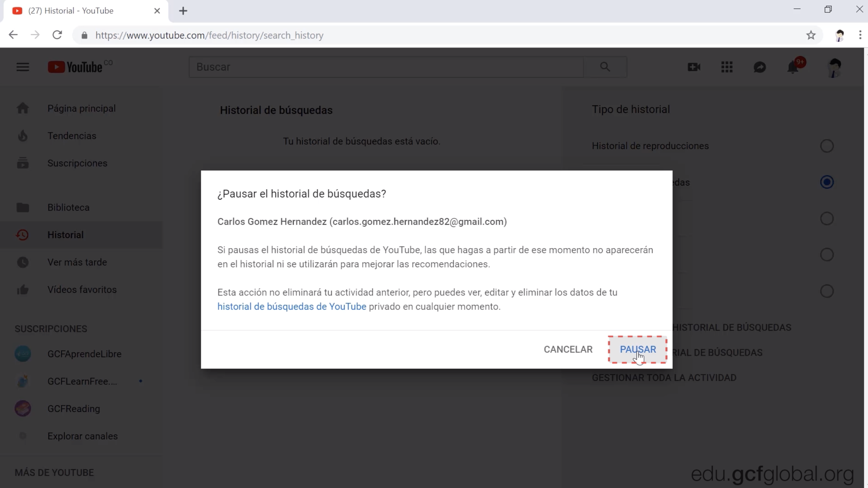This screenshot has height=488, width=868.
Task: Open the notifications bell icon
Action: click(792, 68)
